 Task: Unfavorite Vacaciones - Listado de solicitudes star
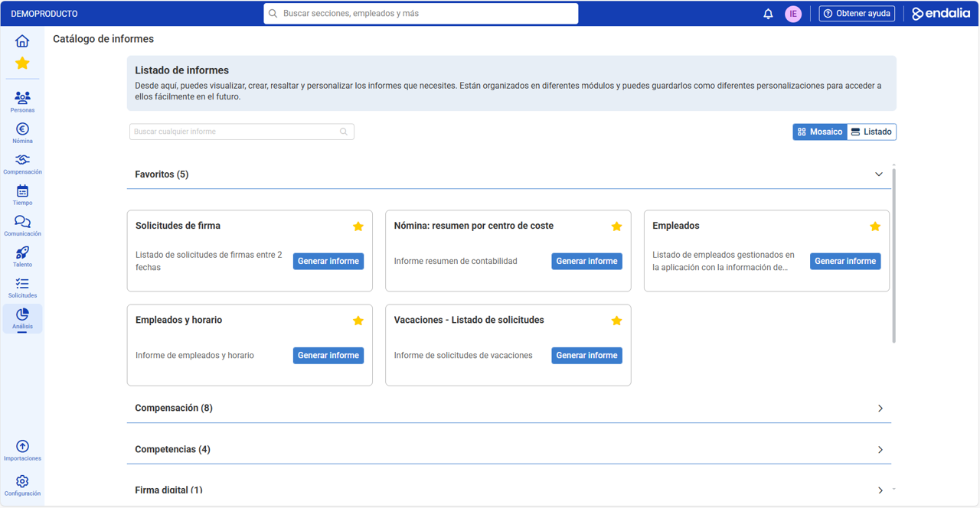point(616,321)
